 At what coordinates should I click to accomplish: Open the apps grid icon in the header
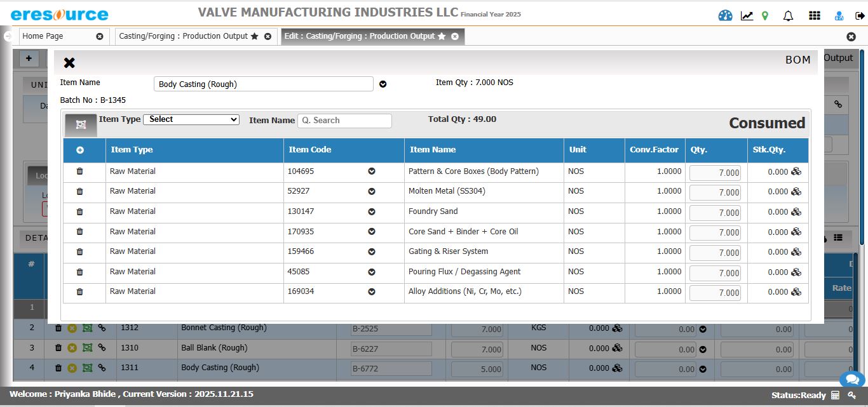click(x=815, y=15)
